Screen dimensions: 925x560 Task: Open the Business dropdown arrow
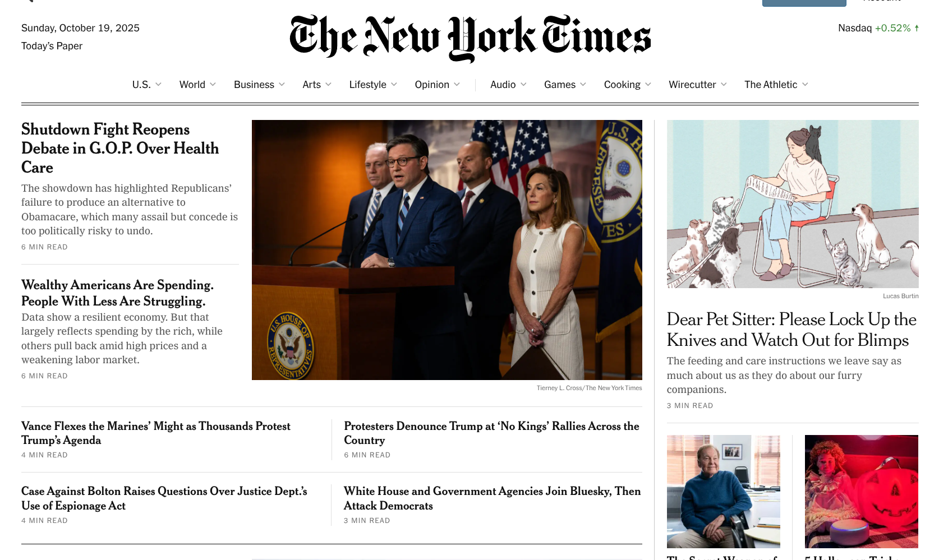click(282, 85)
